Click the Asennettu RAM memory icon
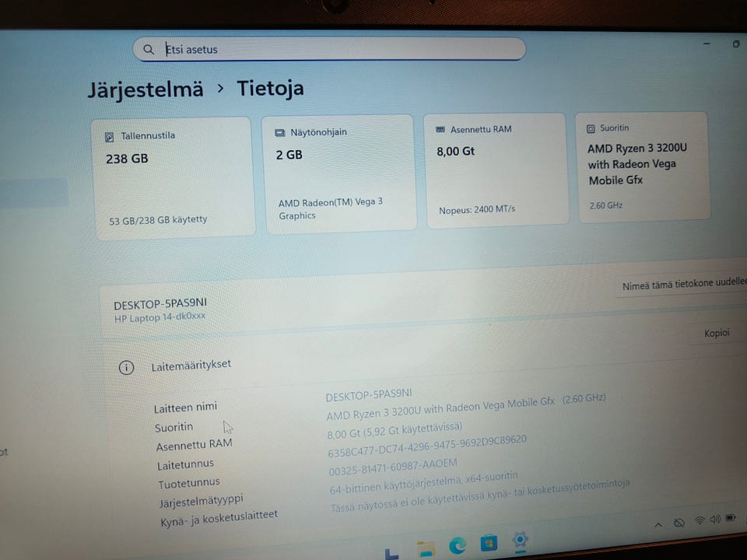Screen dimensions: 747x560 tap(440, 130)
